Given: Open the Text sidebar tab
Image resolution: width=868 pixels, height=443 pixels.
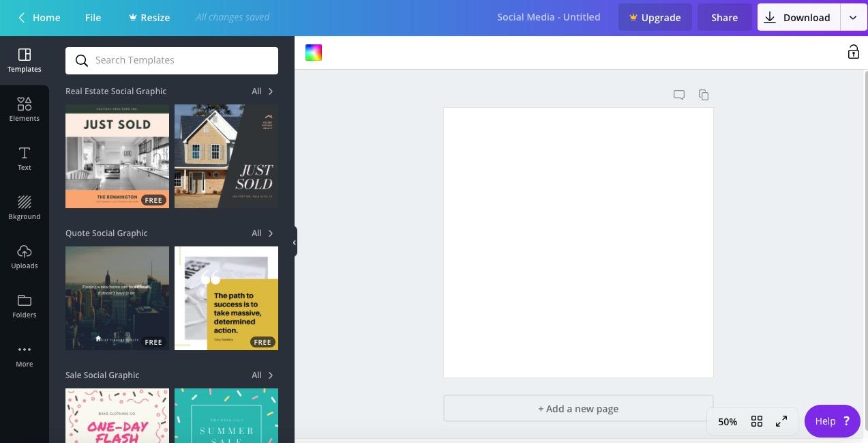Looking at the screenshot, I should click(x=25, y=159).
